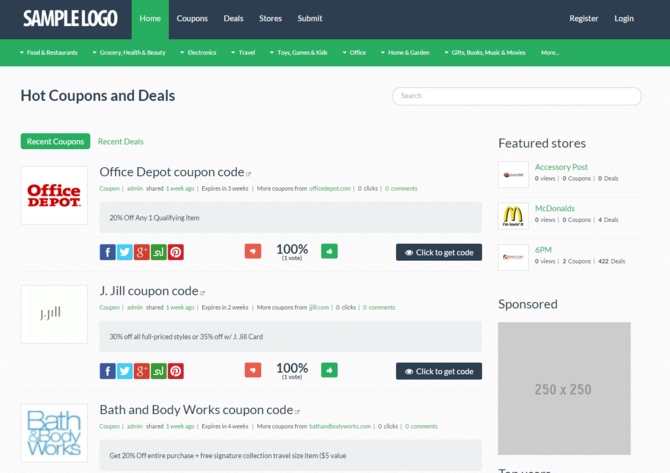Visit officedepot.com coupons link
Viewport: 670px width, 473px height.
[x=330, y=188]
